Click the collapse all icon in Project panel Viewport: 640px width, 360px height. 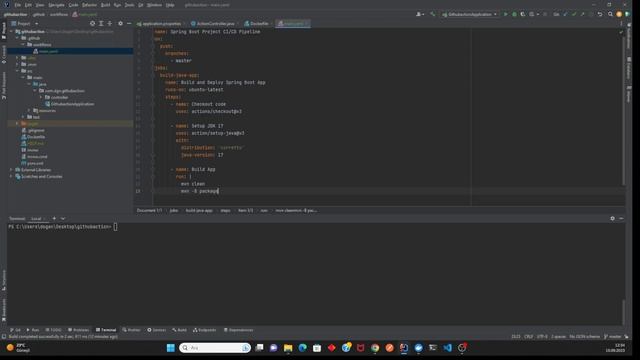[x=110, y=24]
